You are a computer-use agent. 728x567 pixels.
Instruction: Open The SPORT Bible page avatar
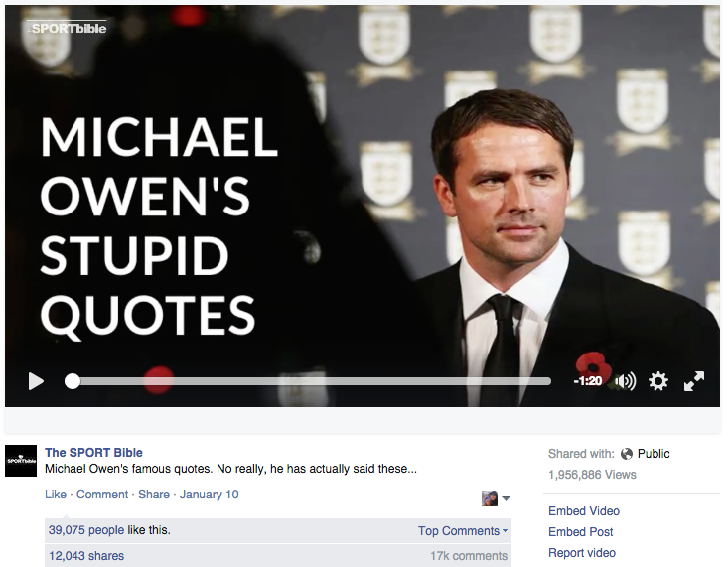[x=21, y=461]
